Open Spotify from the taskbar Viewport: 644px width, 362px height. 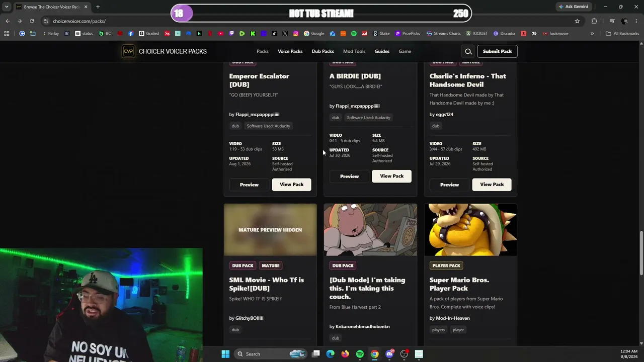[360, 354]
